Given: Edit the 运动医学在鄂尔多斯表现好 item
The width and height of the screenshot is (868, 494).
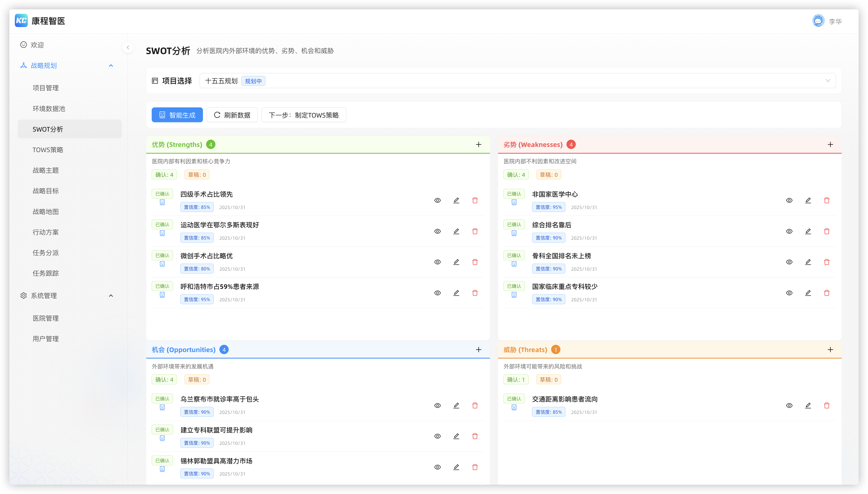Looking at the screenshot, I should (x=456, y=231).
